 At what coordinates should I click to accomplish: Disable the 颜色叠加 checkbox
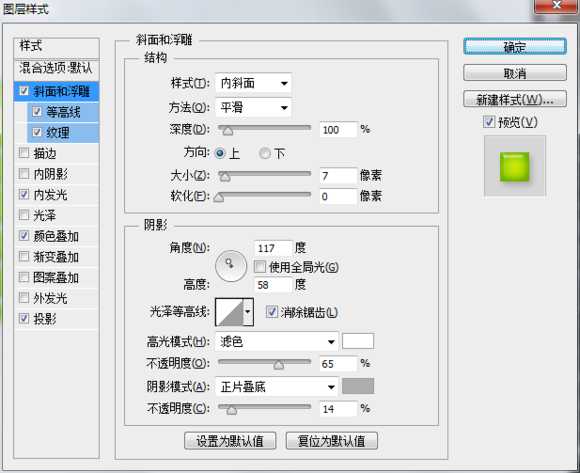coord(24,236)
